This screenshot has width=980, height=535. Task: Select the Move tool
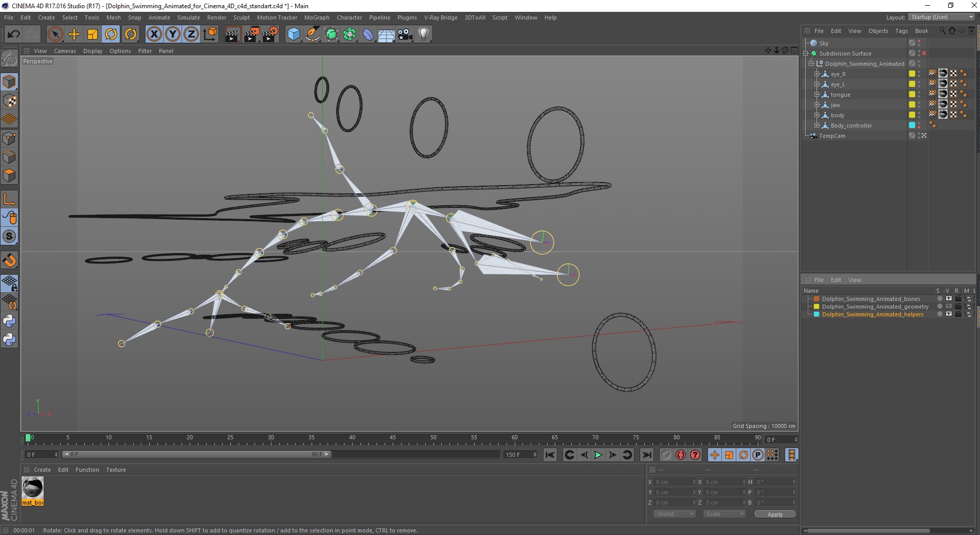click(x=74, y=34)
